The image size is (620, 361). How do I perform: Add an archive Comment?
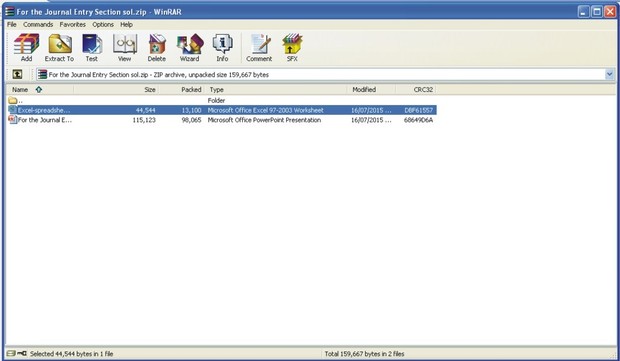259,48
